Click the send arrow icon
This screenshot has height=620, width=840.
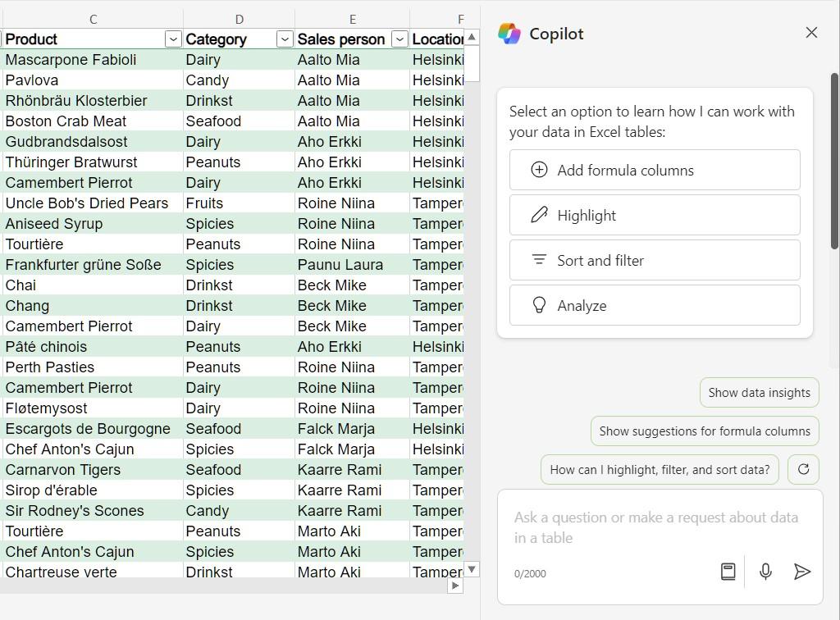[802, 572]
